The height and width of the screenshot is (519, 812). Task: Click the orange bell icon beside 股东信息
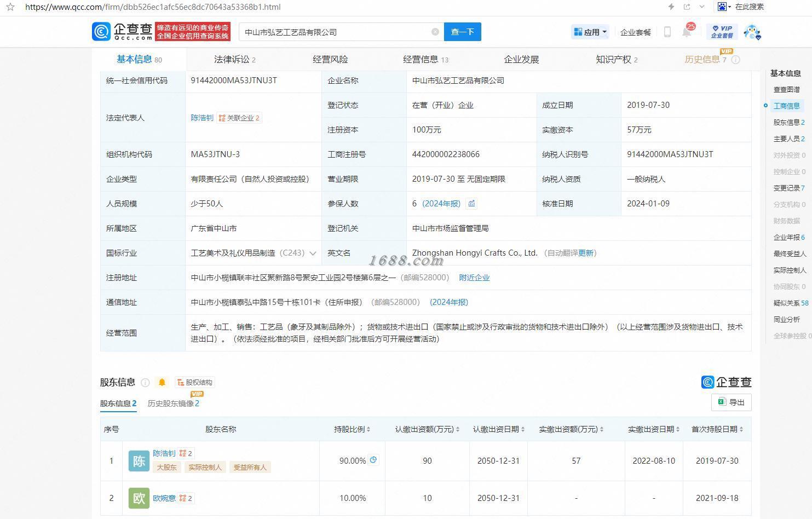(x=162, y=382)
